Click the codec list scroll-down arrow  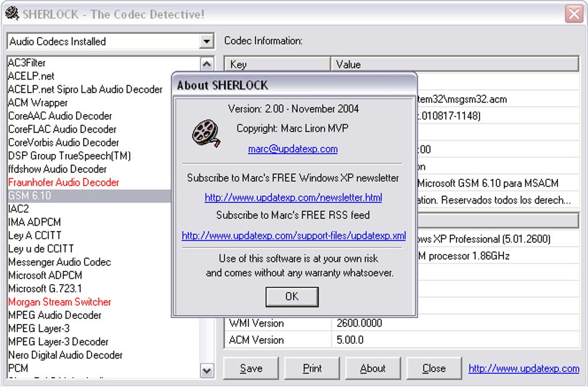tap(207, 371)
